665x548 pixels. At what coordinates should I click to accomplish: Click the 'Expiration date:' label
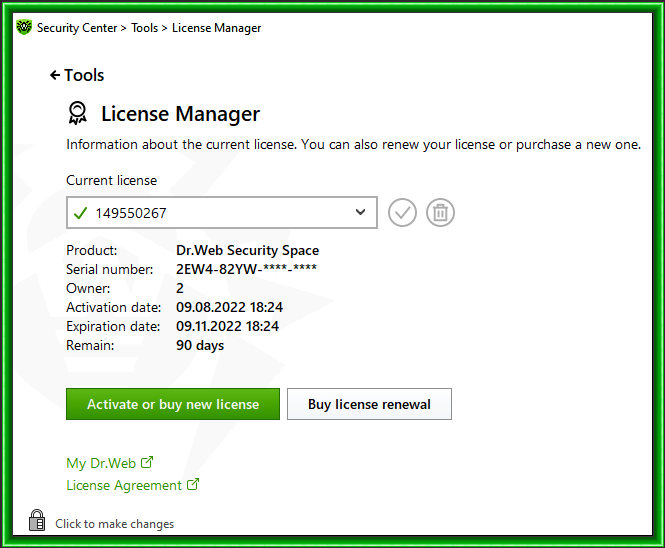click(x=113, y=327)
